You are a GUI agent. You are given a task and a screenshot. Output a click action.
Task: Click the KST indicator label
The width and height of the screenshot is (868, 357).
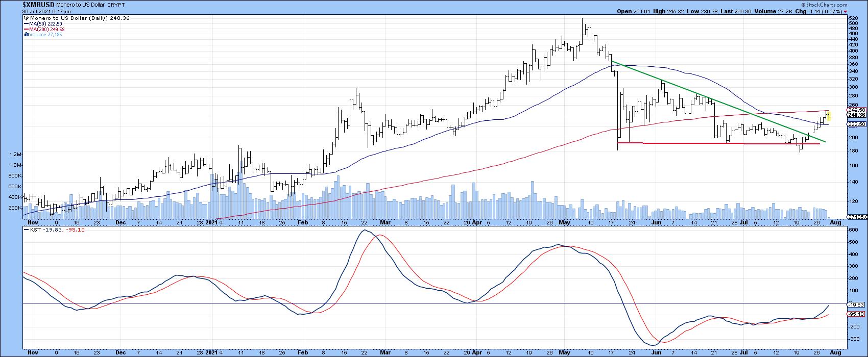click(31, 229)
